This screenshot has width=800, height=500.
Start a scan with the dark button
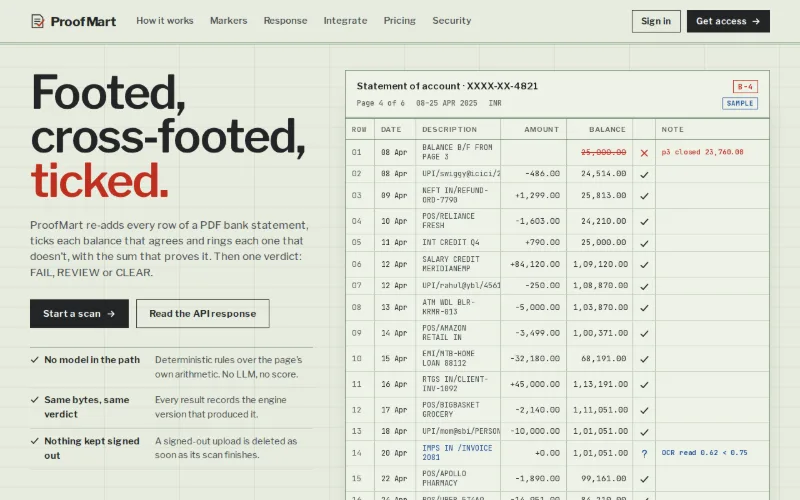click(x=79, y=314)
